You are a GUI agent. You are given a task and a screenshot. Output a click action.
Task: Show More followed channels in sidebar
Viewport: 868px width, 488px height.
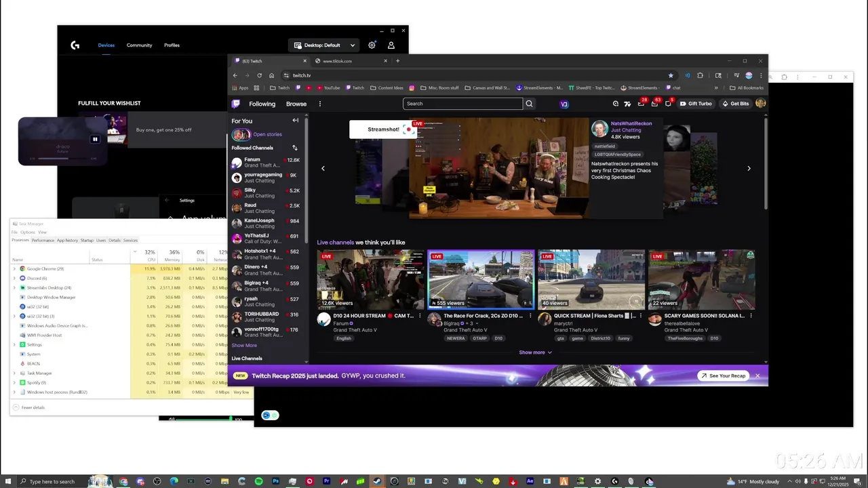tap(244, 345)
